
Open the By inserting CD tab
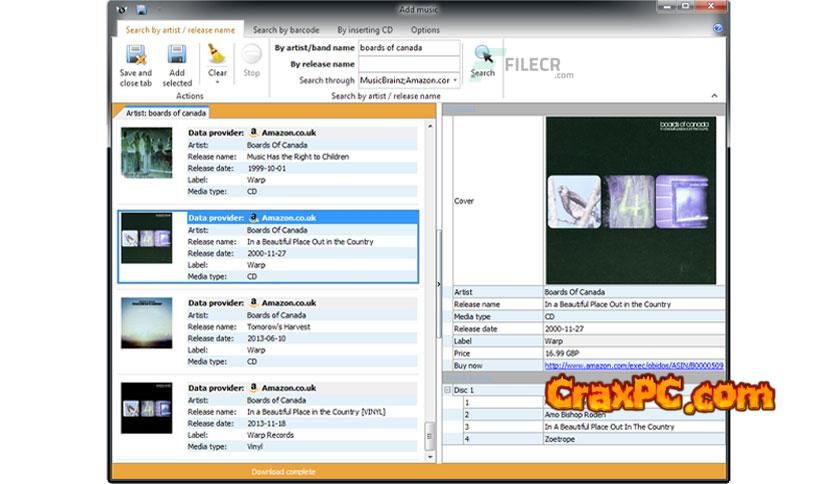click(364, 30)
